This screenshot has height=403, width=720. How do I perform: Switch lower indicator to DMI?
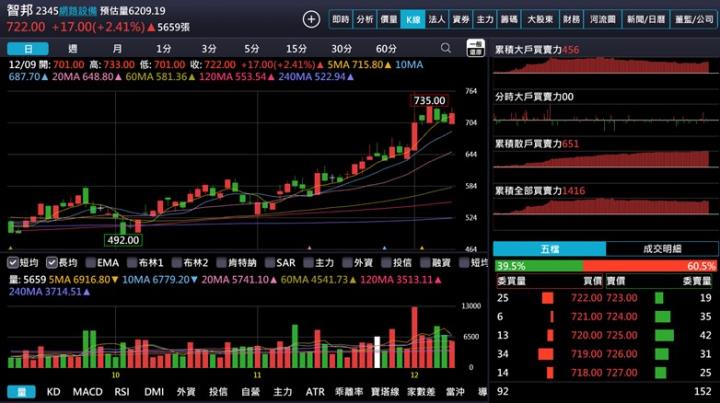coord(154,392)
